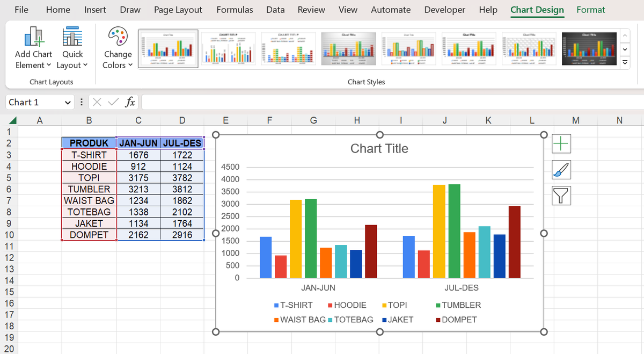Click the formula bar cancel X icon
Viewport: 644px width, 354px height.
pos(96,102)
